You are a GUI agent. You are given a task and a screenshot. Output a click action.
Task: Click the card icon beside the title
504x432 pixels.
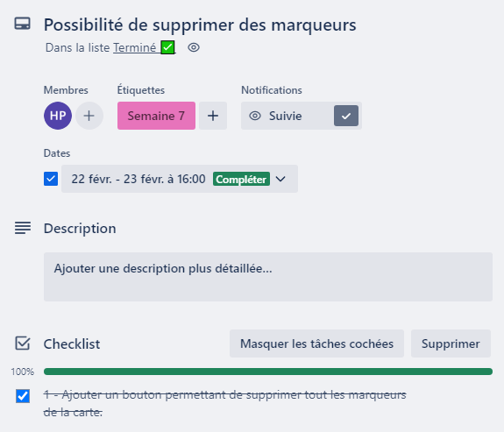pyautogui.click(x=23, y=24)
